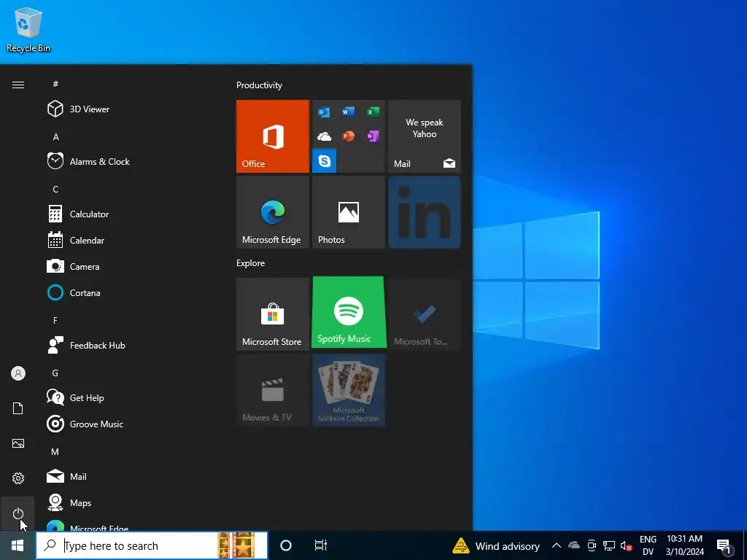Open Wind advisory weather widget
Image resolution: width=747 pixels, height=560 pixels.
[x=496, y=546]
